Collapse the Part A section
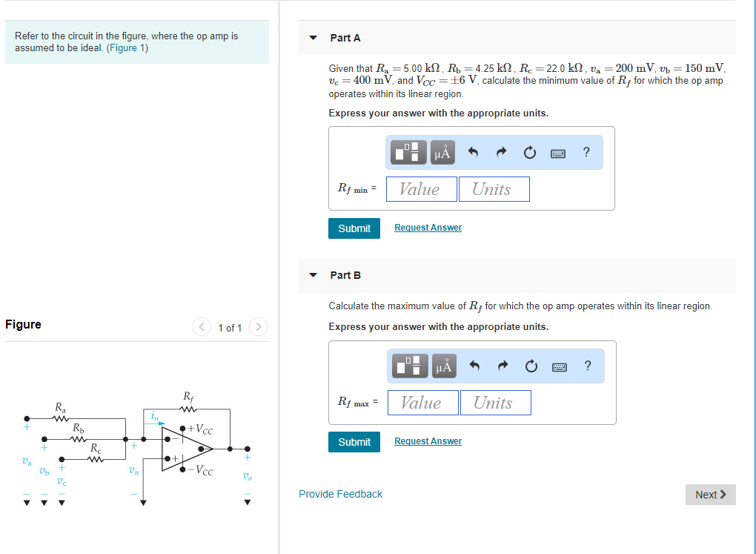The width and height of the screenshot is (756, 554). tap(313, 37)
